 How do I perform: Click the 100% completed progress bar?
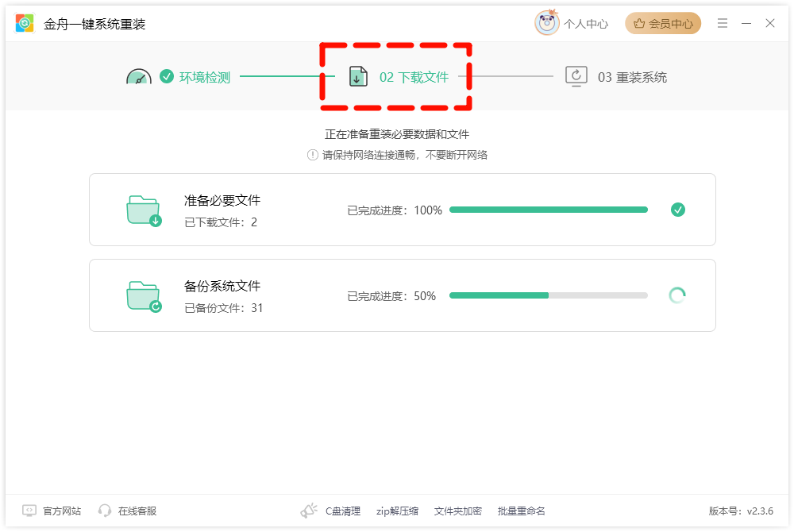(549, 210)
